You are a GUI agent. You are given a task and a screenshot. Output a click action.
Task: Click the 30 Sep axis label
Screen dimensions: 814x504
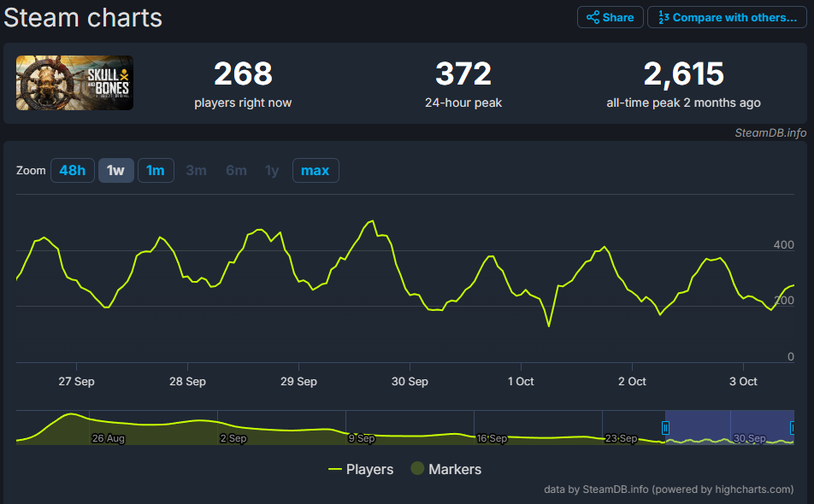(x=410, y=382)
